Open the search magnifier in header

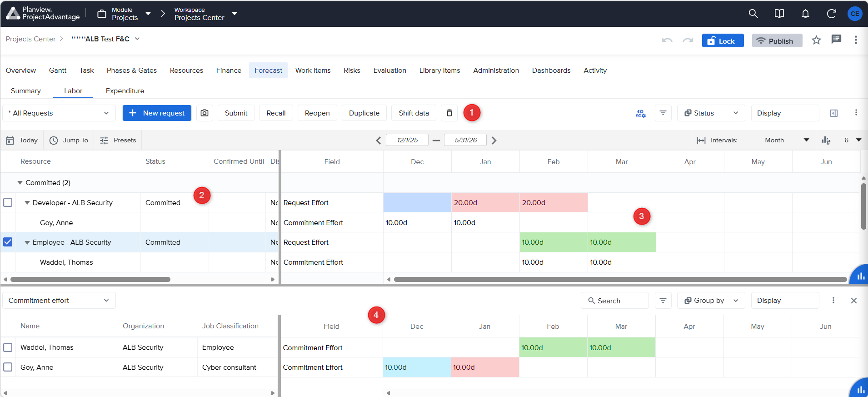(753, 14)
